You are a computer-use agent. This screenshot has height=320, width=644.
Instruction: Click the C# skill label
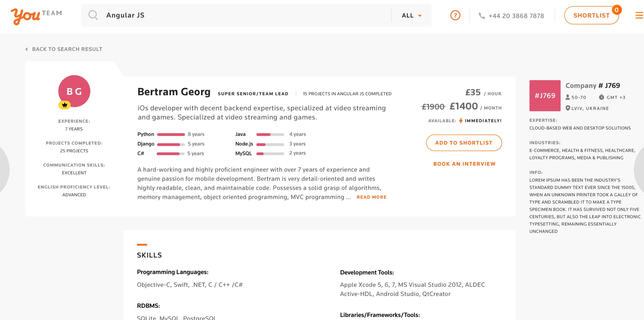tap(141, 153)
